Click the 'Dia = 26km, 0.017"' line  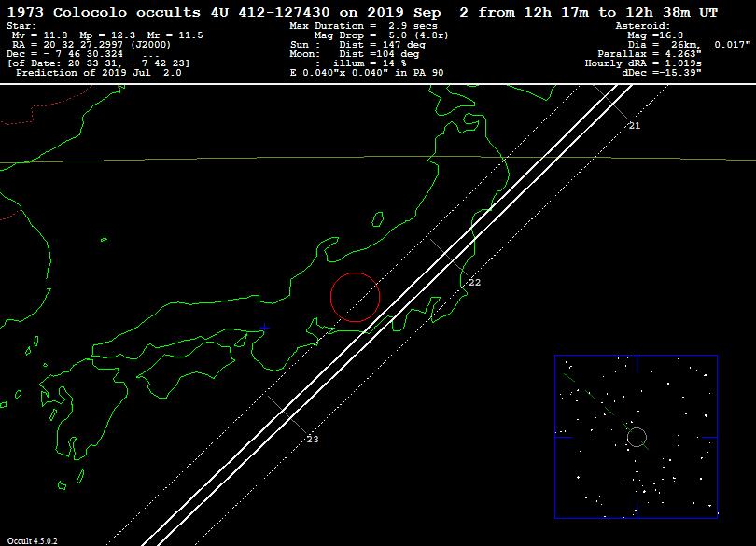coord(689,45)
